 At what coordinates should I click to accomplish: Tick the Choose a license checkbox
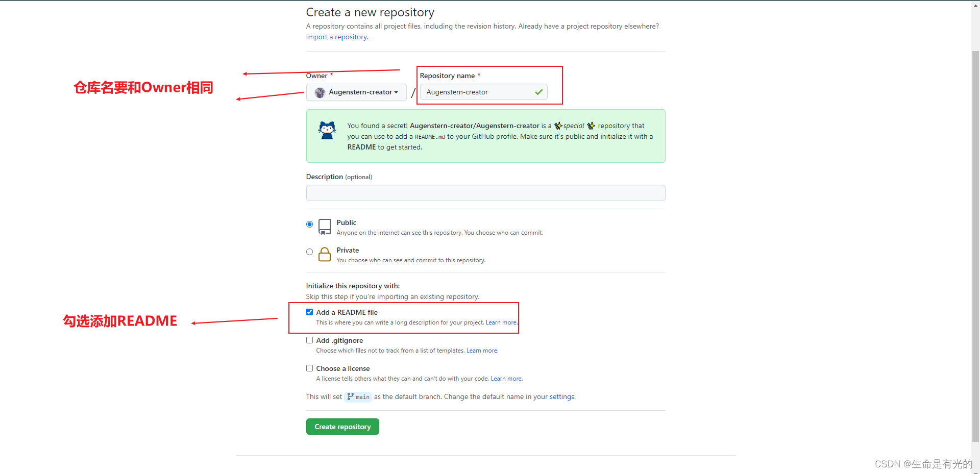309,368
